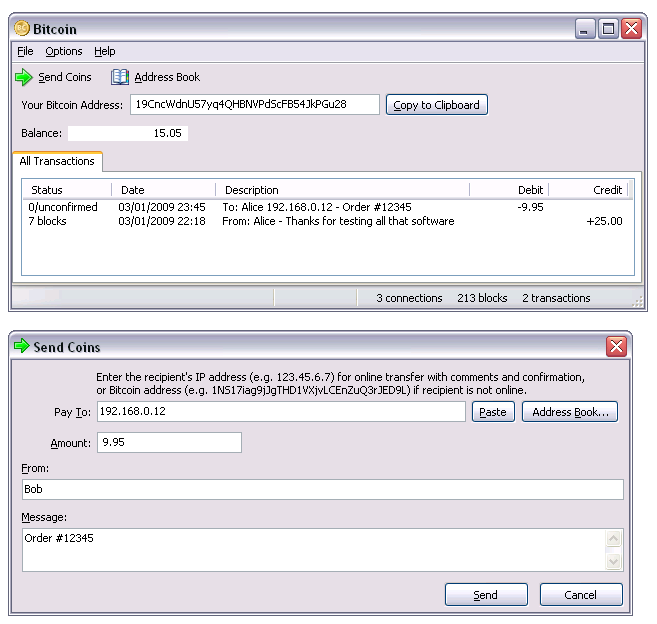Sort by the Description column header
657x624 pixels.
[x=343, y=190]
